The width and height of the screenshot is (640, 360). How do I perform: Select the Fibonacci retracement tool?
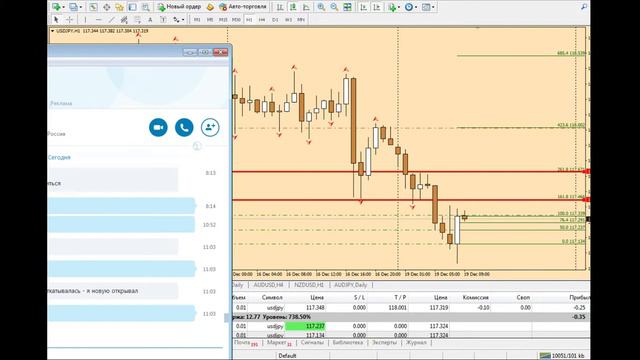point(137,20)
